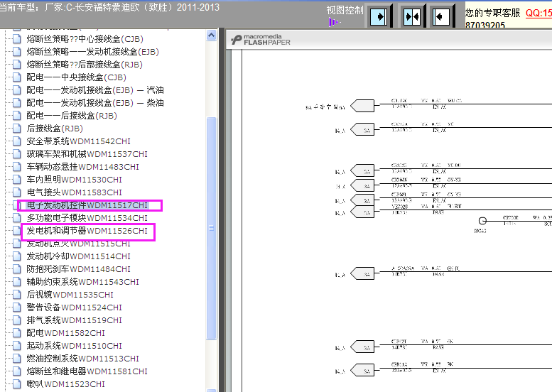
Task: Open 玻璃车架和机械WDM11537CHI
Action: click(87, 154)
